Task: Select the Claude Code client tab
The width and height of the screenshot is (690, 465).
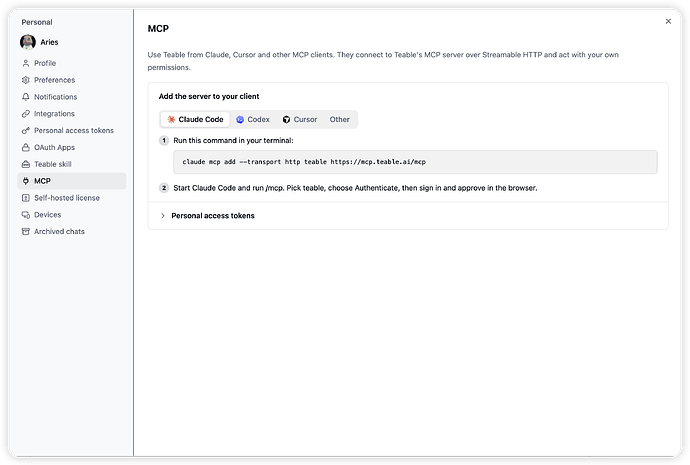Action: tap(195, 119)
